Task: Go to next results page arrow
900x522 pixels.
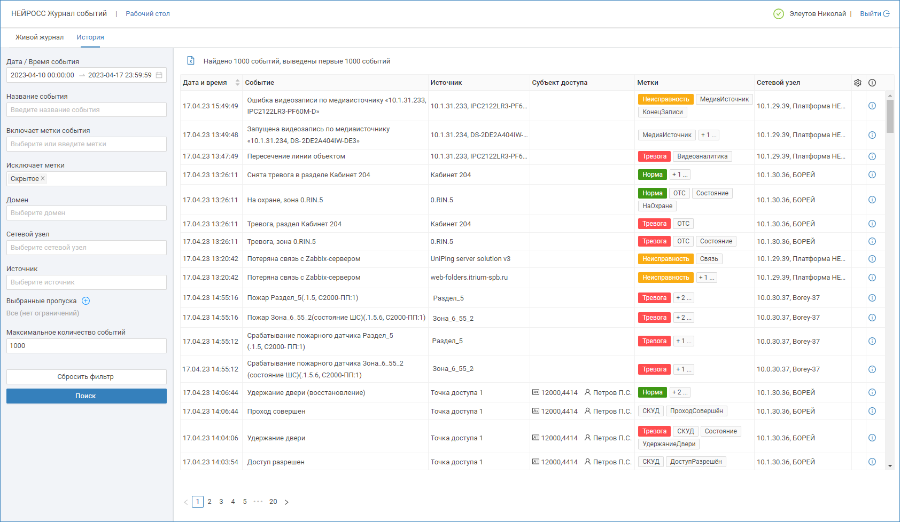Action: click(286, 502)
